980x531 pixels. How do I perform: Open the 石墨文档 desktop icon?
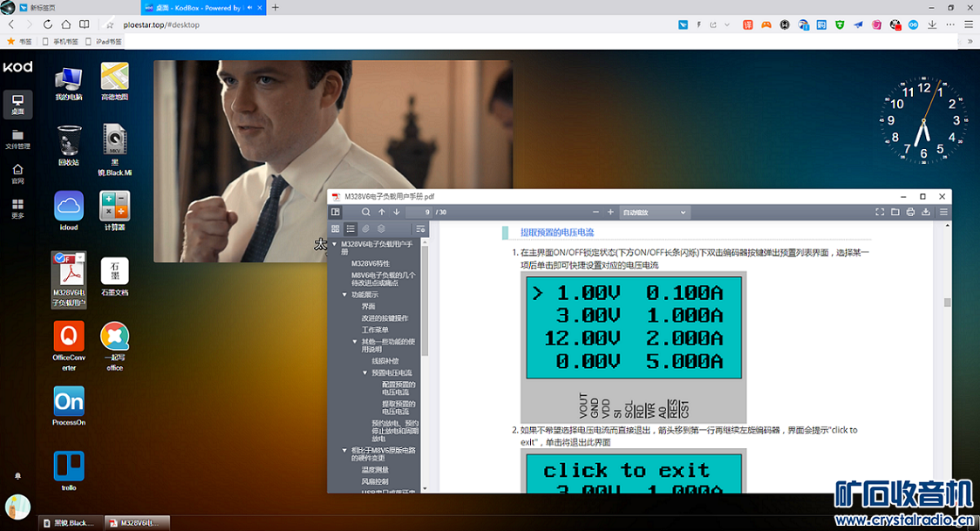click(114, 276)
